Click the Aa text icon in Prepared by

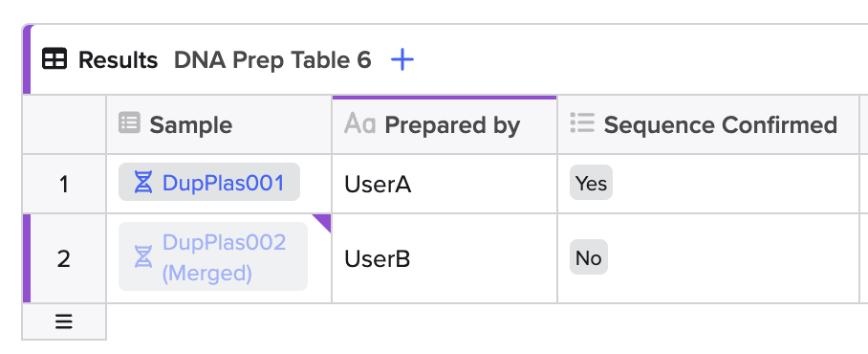tap(359, 123)
